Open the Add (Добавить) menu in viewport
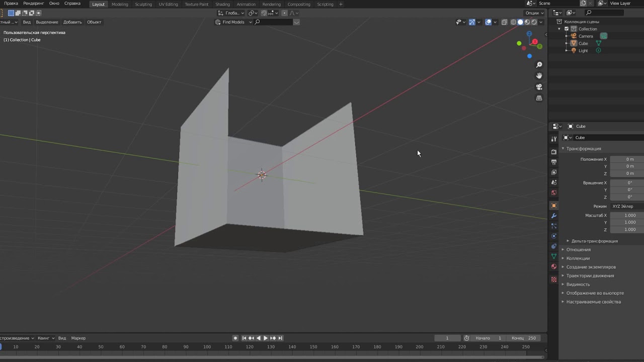The height and width of the screenshot is (362, 644). click(72, 22)
